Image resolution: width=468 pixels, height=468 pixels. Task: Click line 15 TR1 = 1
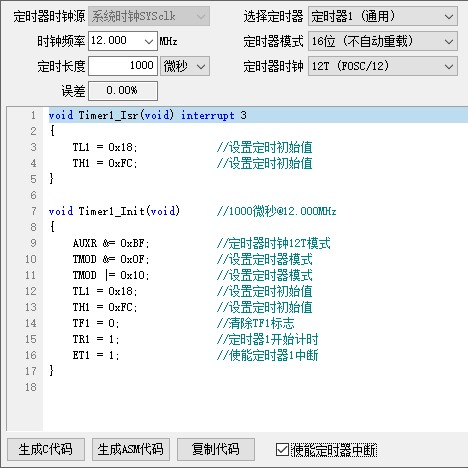96,339
